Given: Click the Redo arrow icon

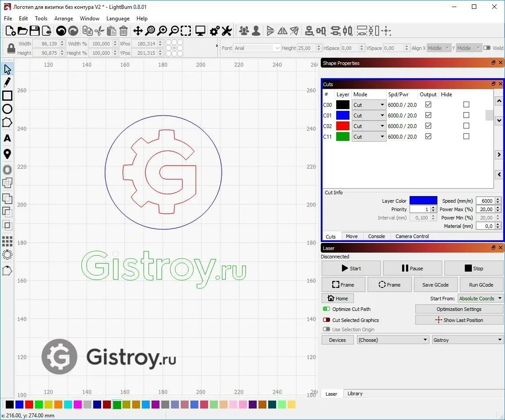Looking at the screenshot, I should [73, 31].
